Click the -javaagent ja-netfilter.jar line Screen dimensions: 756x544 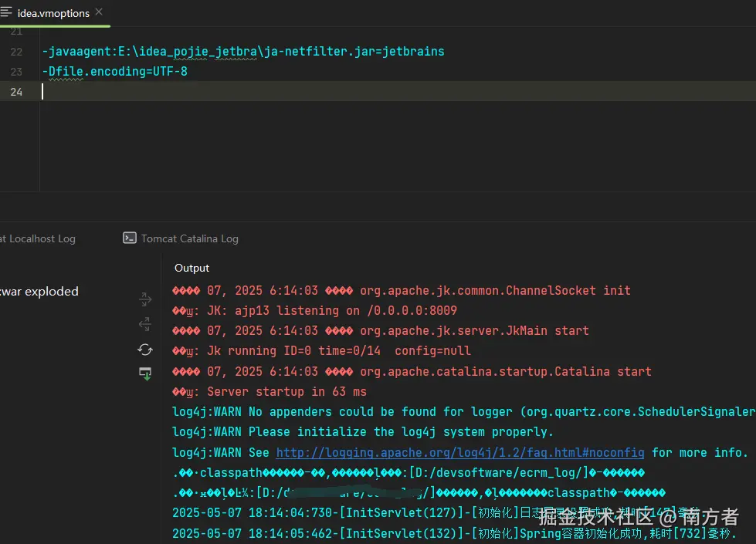[243, 52]
